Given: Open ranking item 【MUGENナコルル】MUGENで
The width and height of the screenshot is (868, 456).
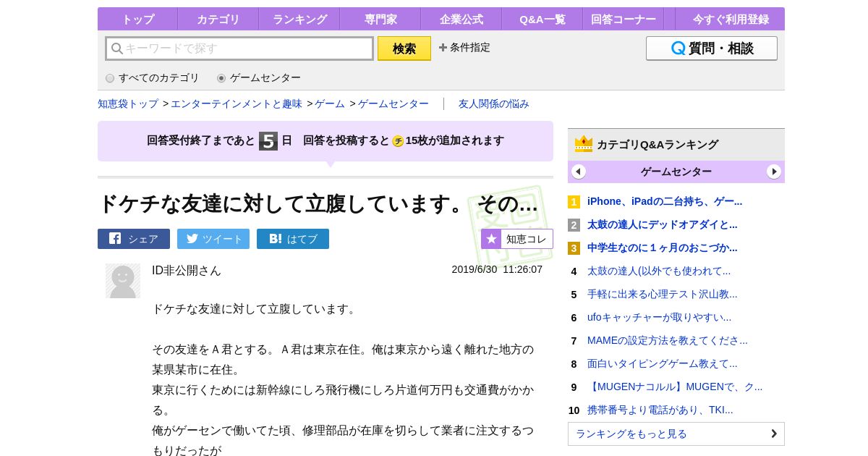Looking at the screenshot, I should point(675,387).
